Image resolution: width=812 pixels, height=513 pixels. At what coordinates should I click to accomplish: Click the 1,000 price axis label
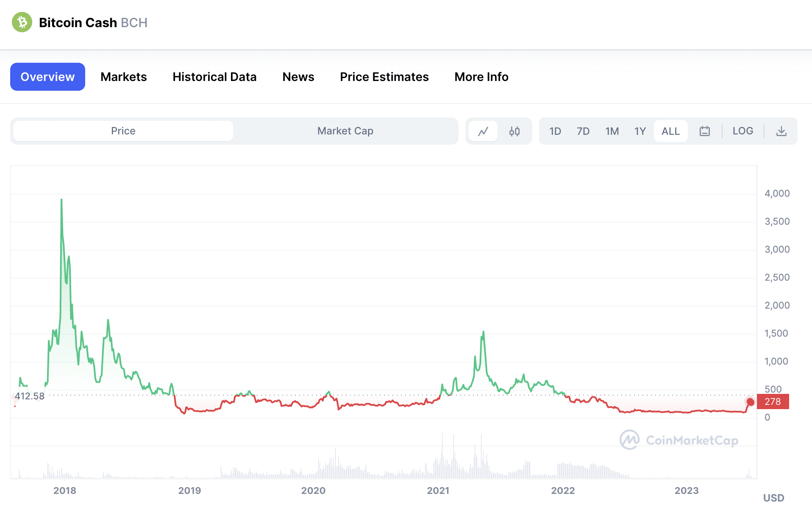[x=776, y=361]
